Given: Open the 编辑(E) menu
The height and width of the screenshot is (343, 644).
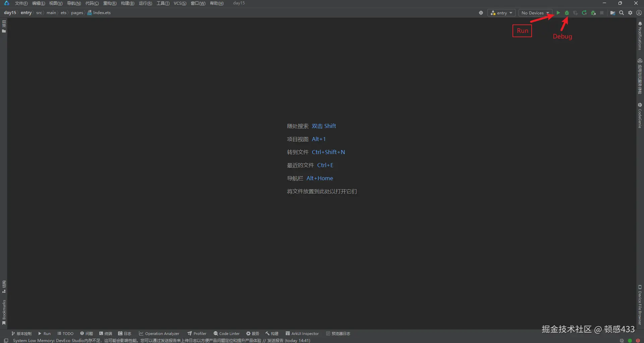Looking at the screenshot, I should [39, 3].
